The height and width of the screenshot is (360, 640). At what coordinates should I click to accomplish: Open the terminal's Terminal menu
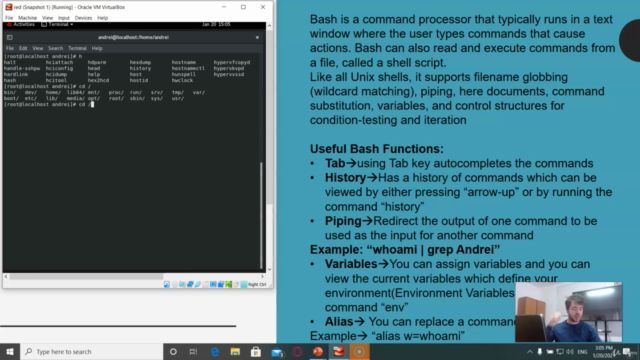pyautogui.click(x=77, y=48)
